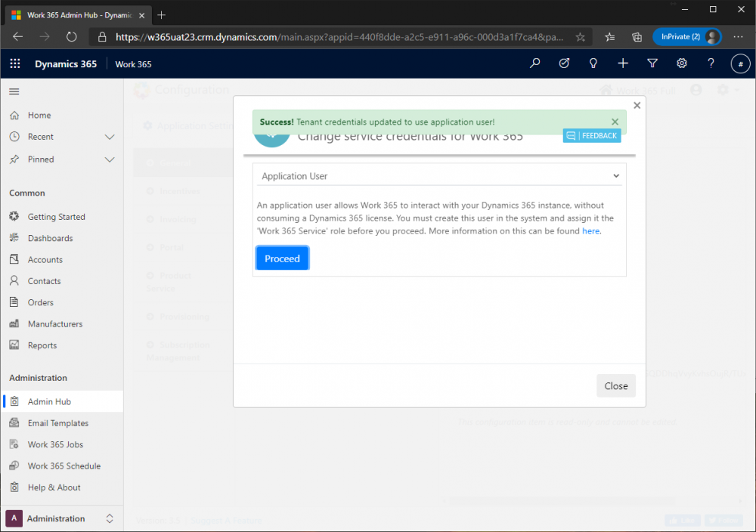Click the Close button in dialog
Screen dimensions: 756x532
pyautogui.click(x=615, y=386)
